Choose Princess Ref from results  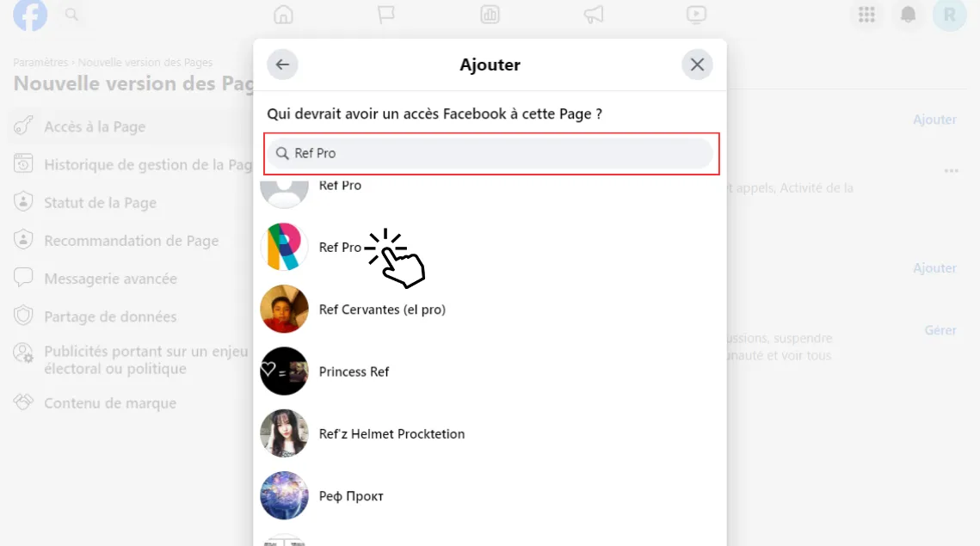(x=354, y=371)
